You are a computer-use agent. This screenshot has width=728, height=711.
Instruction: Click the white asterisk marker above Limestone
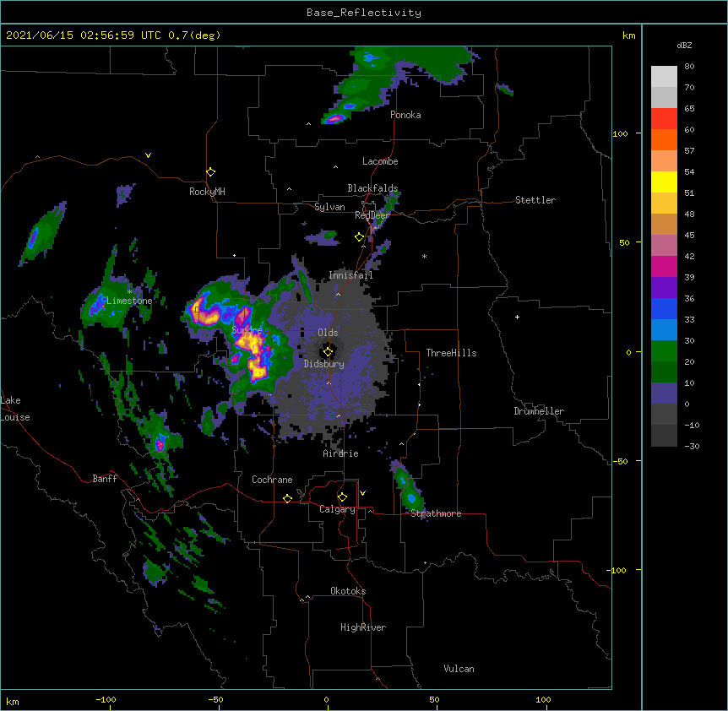pyautogui.click(x=129, y=291)
